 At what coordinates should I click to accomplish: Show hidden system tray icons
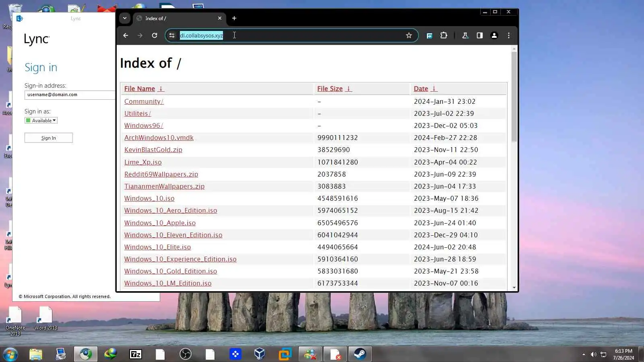(x=584, y=354)
